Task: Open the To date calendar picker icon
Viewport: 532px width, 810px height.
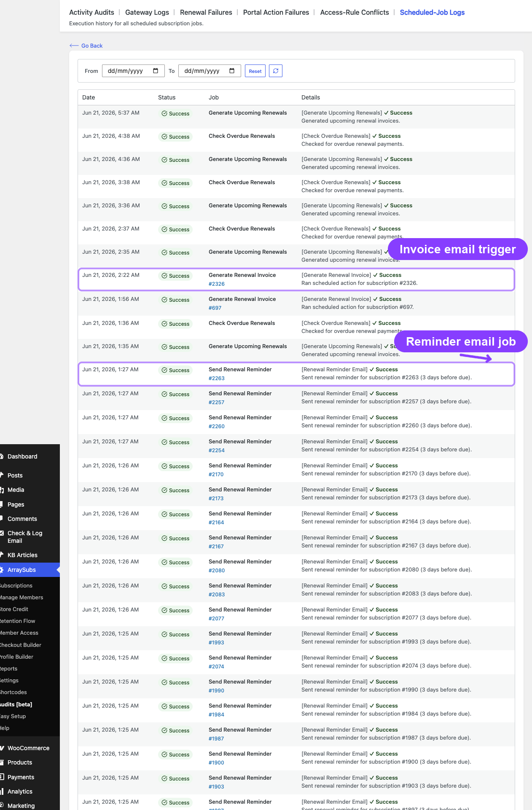Action: point(232,71)
